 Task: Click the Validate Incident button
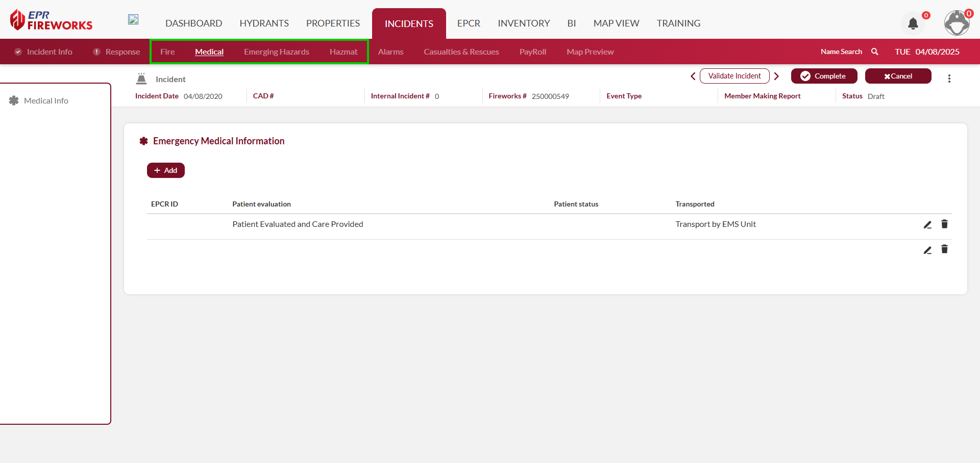734,76
